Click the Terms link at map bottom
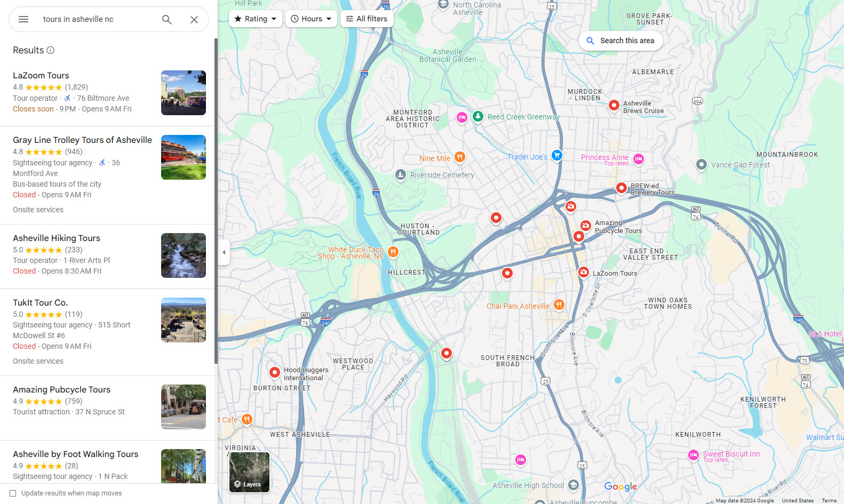Image resolution: width=844 pixels, height=504 pixels. pyautogui.click(x=829, y=501)
